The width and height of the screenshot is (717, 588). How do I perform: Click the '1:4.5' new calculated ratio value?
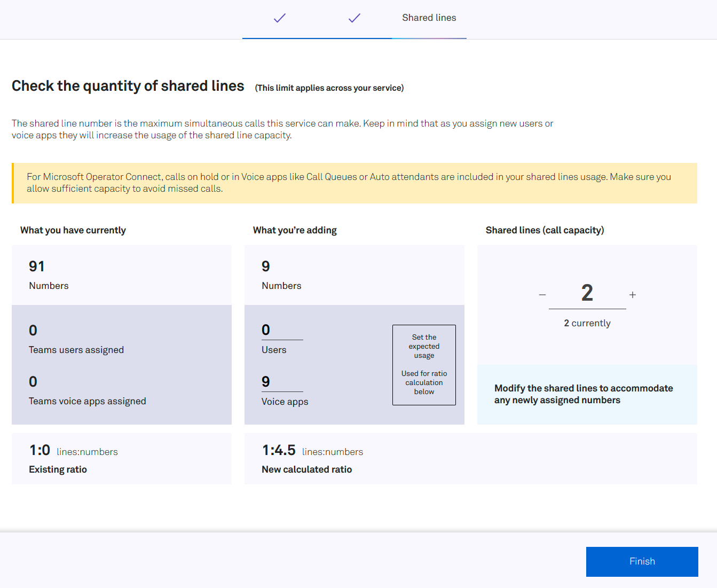pos(279,450)
